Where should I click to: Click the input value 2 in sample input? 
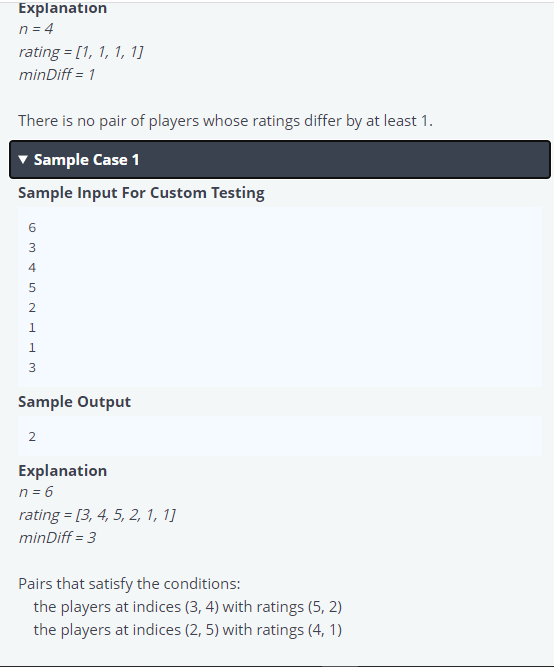pos(32,308)
